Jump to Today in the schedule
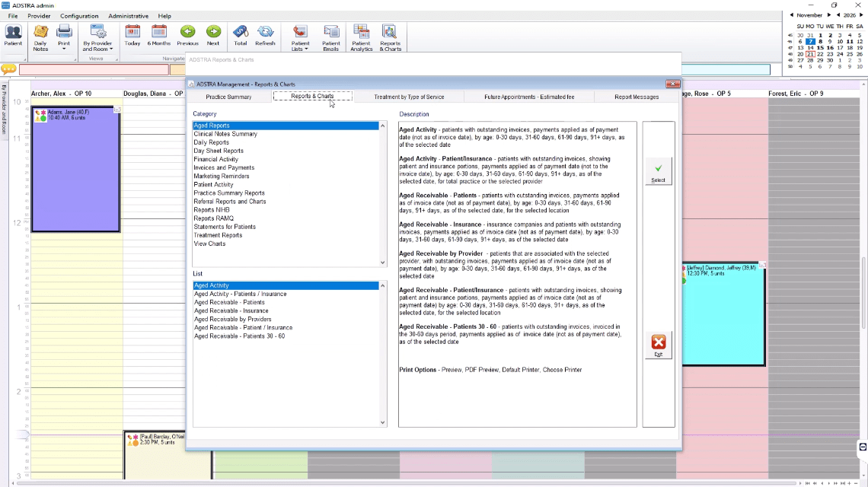868x487 pixels. [132, 36]
